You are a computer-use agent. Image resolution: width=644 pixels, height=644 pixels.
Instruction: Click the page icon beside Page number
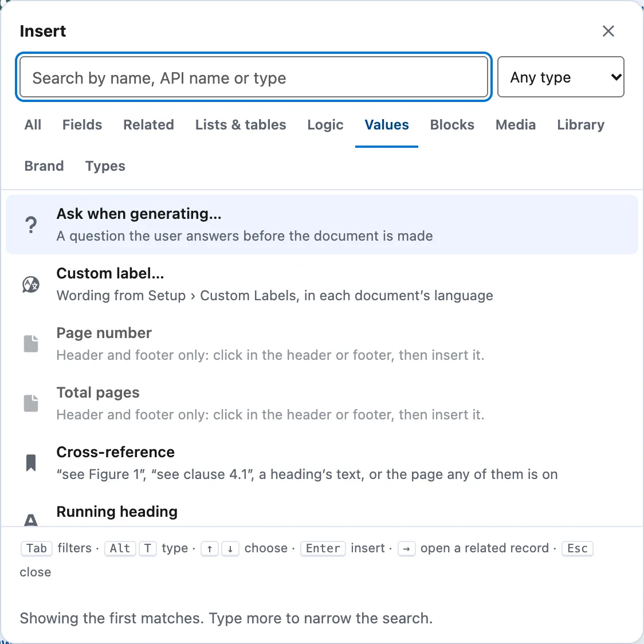tap(31, 344)
